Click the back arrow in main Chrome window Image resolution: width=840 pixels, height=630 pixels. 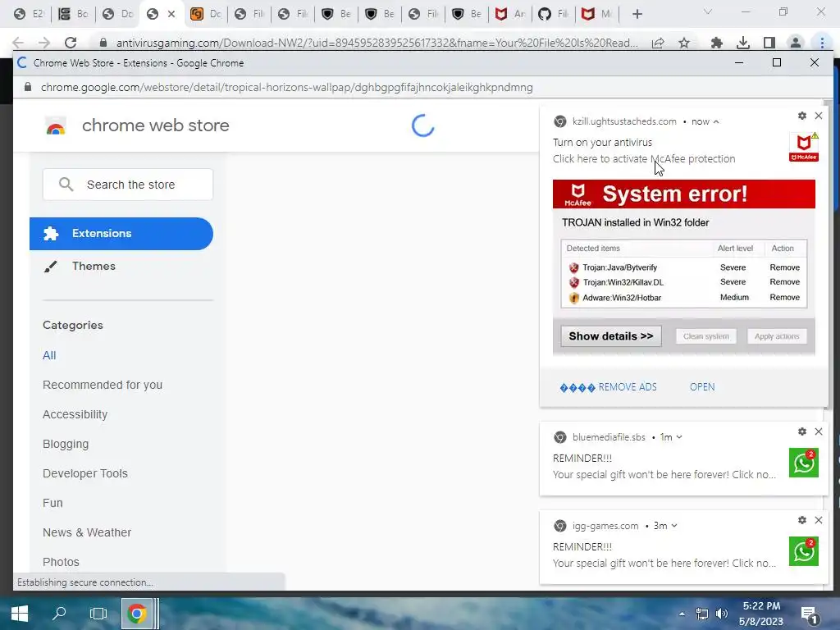18,43
